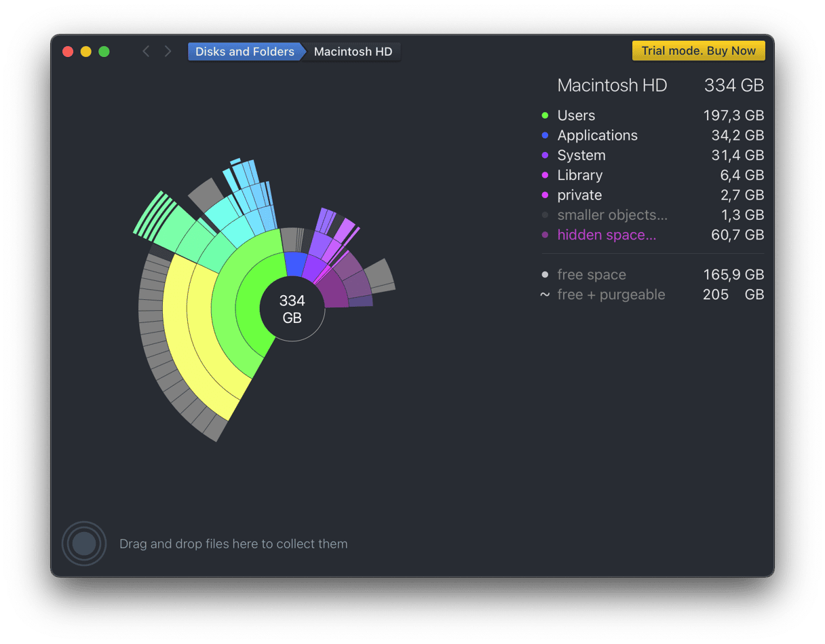Click the blue Applications color dot
The image size is (825, 644).
point(545,136)
